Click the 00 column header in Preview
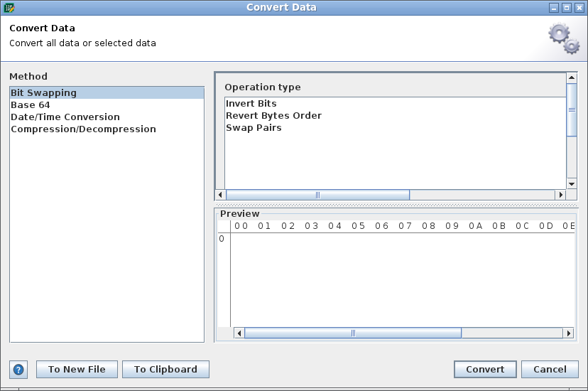The image size is (588, 391). [x=241, y=226]
